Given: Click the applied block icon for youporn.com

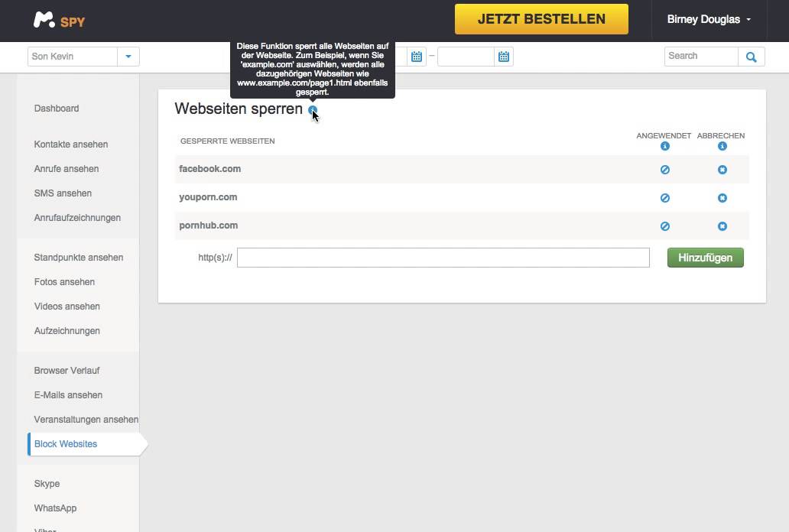Looking at the screenshot, I should pyautogui.click(x=664, y=198).
